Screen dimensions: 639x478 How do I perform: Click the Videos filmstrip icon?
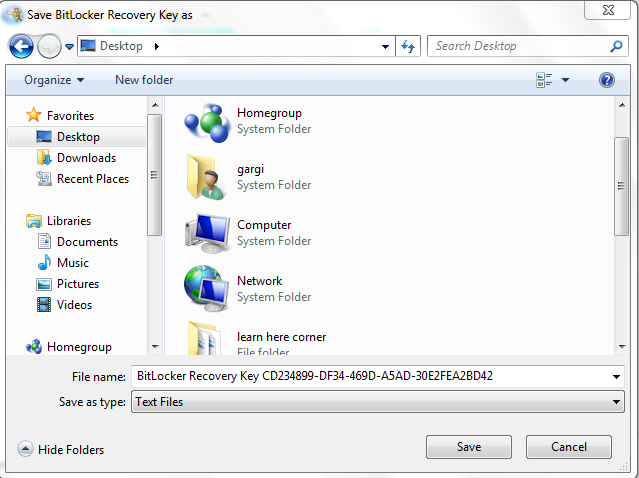(x=44, y=305)
